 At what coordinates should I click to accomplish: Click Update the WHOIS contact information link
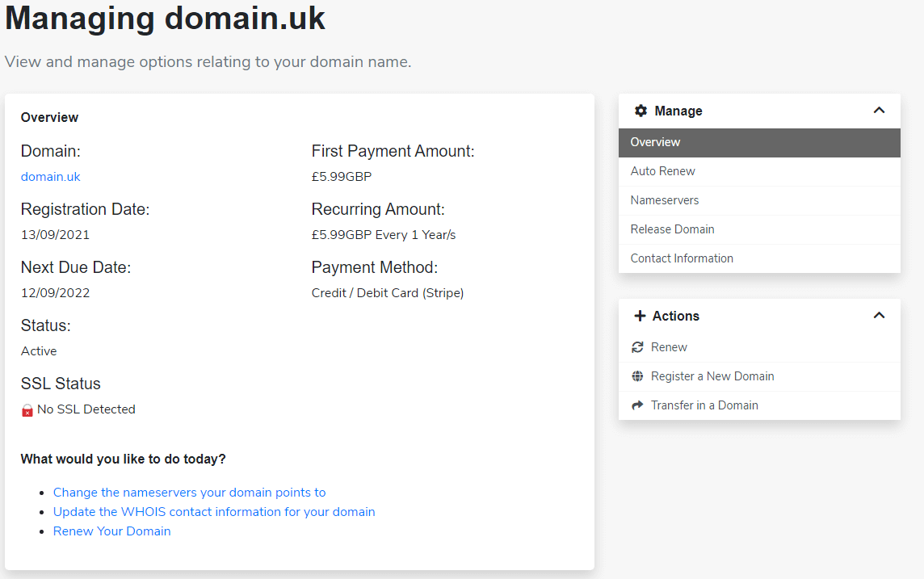coord(214,511)
